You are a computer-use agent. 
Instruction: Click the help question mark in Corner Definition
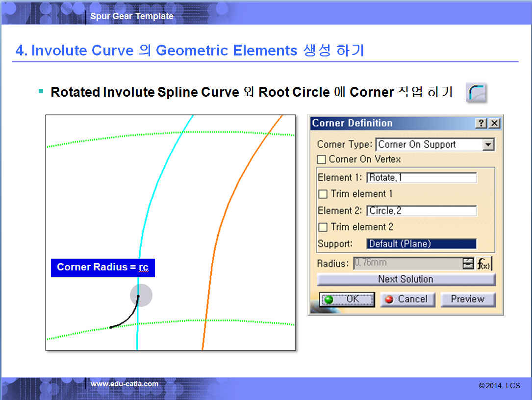tap(482, 124)
